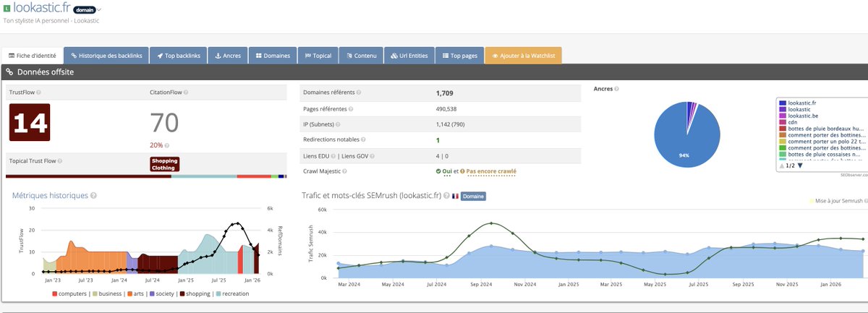
Task: Click the 'bottes de pluie bordeaux' legend entry
Action: [822, 130]
